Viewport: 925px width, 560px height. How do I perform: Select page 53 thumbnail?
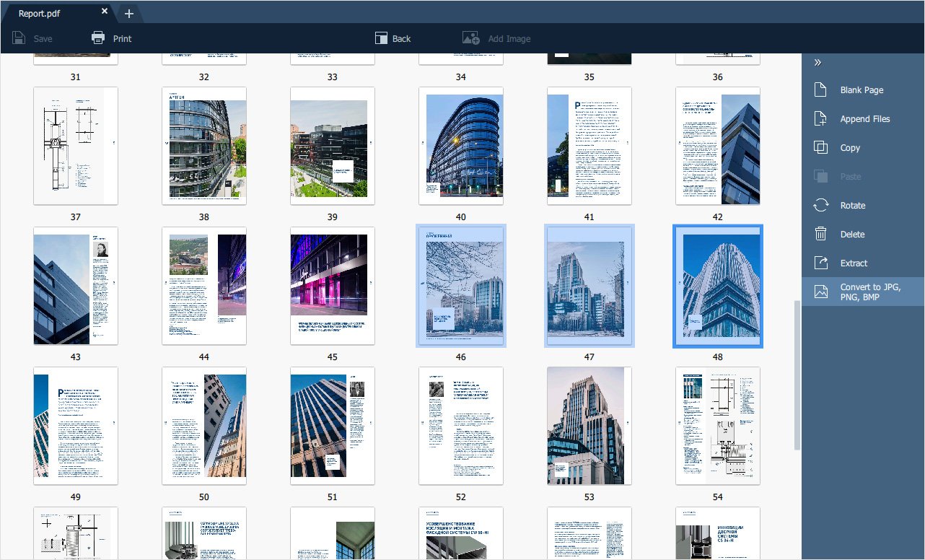[x=589, y=426]
